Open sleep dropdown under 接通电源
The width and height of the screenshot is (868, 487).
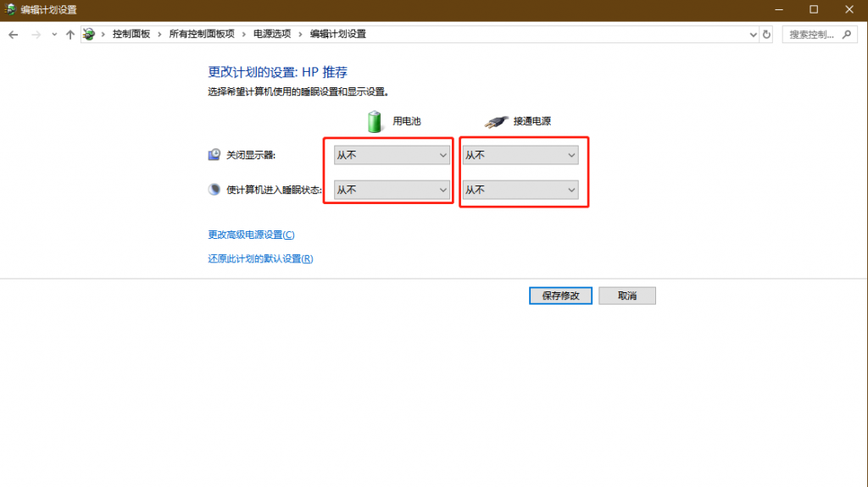pyautogui.click(x=520, y=190)
